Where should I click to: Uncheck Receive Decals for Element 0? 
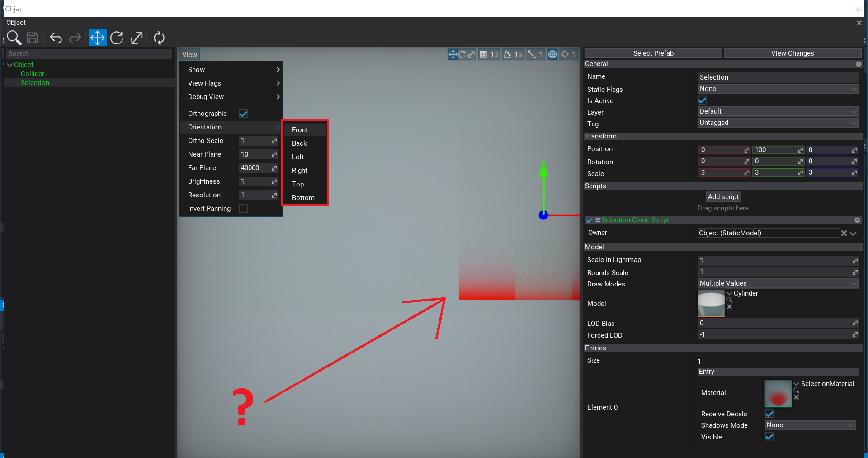coord(769,413)
